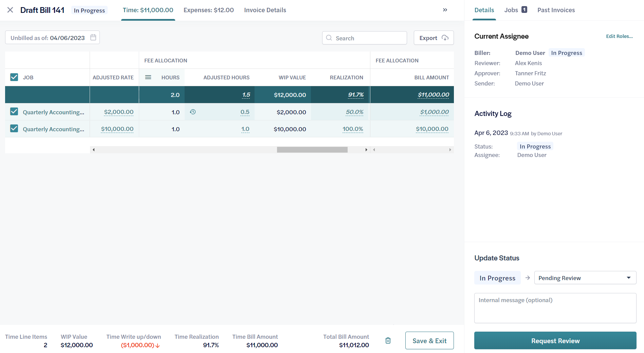Uncheck the $10,000.00 Quarterly Accounting row
Viewport: 644px width, 353px height.
14,128
